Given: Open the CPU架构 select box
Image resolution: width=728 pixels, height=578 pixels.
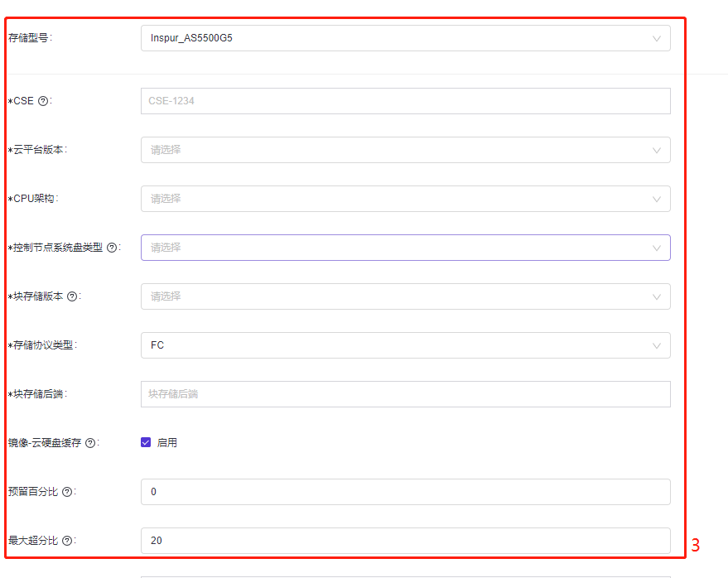Looking at the screenshot, I should point(405,199).
